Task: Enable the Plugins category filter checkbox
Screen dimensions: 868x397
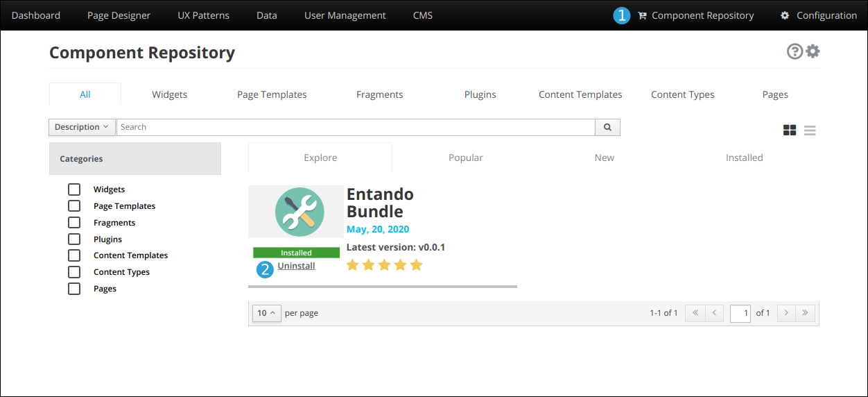Action: coord(74,239)
